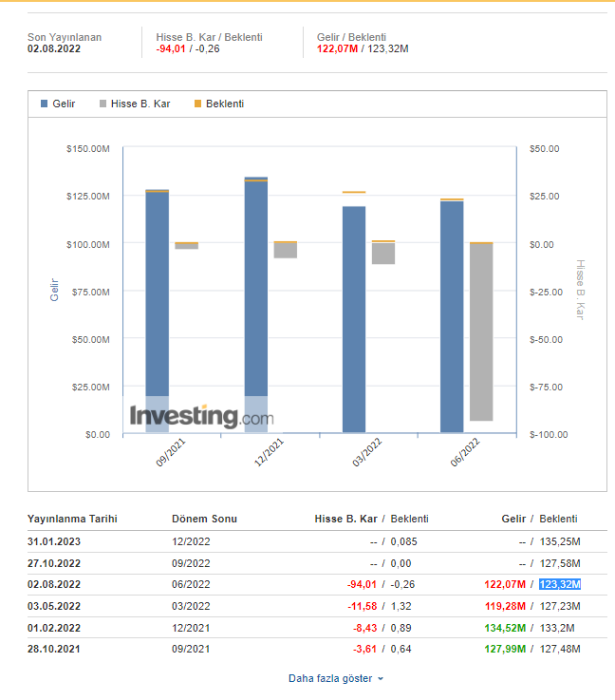Select the blue revenue bar for 09/2021

(x=157, y=294)
